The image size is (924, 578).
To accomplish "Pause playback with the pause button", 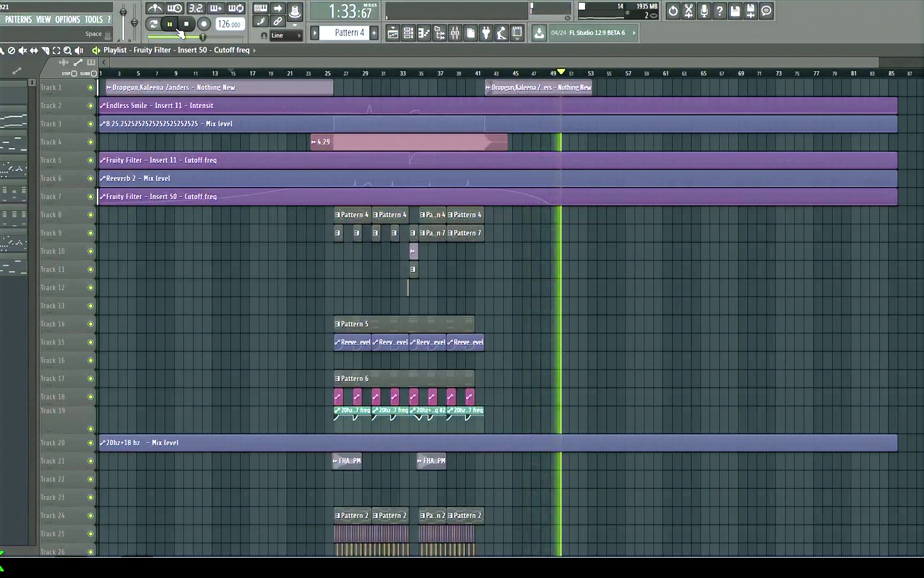I will click(170, 24).
